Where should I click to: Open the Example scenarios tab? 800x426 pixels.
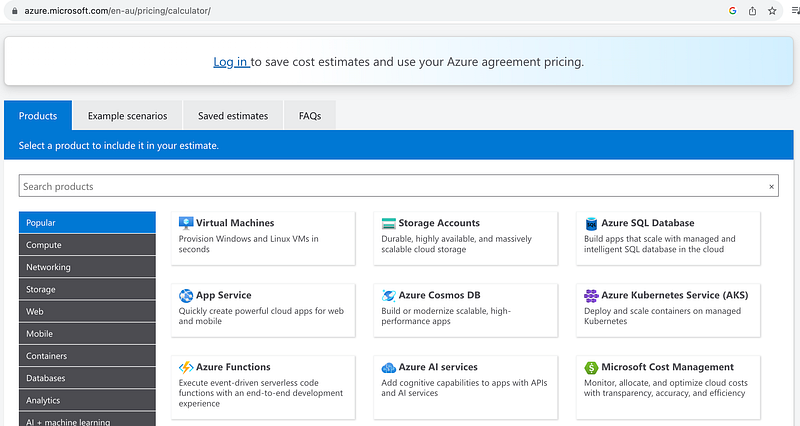tap(128, 116)
